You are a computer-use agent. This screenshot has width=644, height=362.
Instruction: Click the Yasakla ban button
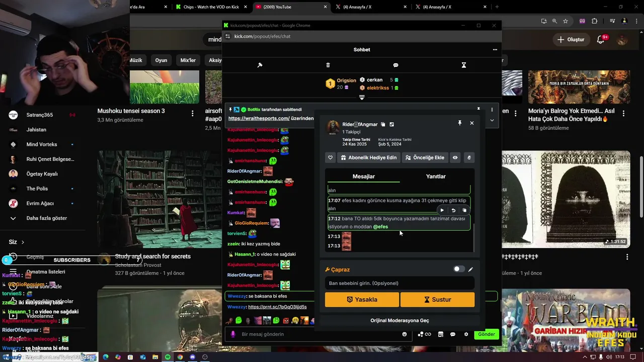(x=362, y=299)
